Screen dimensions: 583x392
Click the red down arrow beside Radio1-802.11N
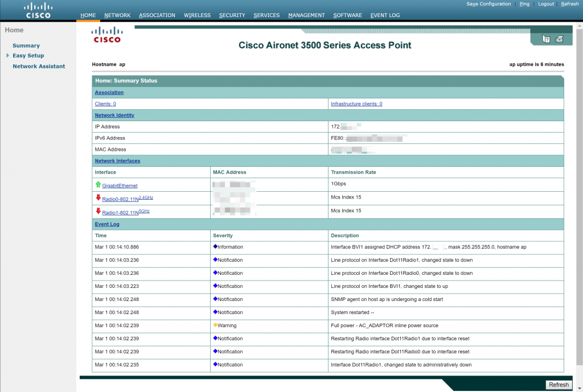click(x=98, y=211)
